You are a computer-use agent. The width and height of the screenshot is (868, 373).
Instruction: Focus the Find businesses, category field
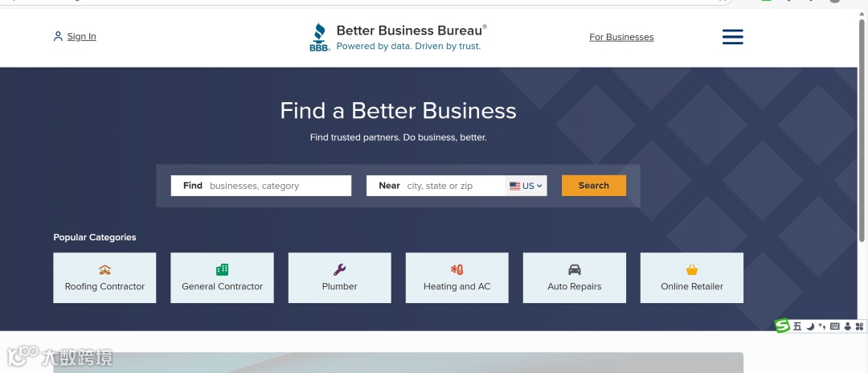click(x=260, y=186)
